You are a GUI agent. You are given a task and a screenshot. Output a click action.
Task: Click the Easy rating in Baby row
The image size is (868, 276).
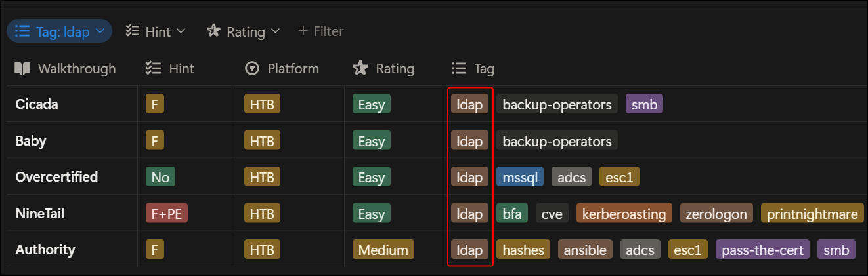click(372, 140)
